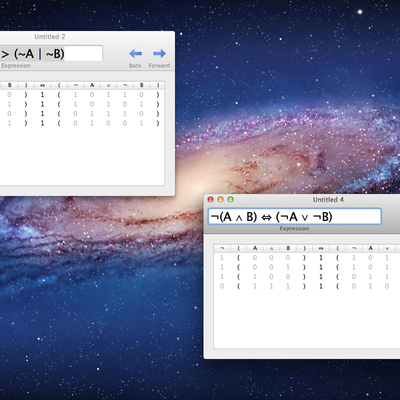Click the blue Back arrow in Untitled 2
The width and height of the screenshot is (400, 400).
coord(135,53)
